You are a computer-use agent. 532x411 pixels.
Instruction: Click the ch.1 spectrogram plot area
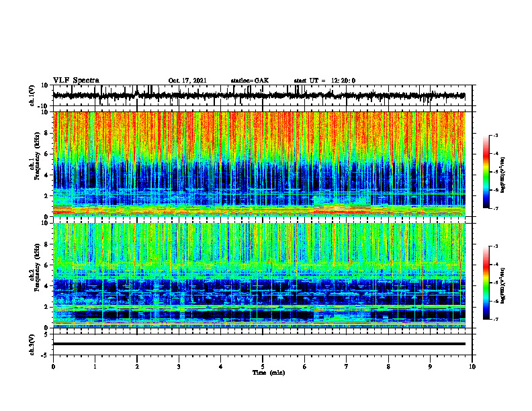pyautogui.click(x=259, y=164)
